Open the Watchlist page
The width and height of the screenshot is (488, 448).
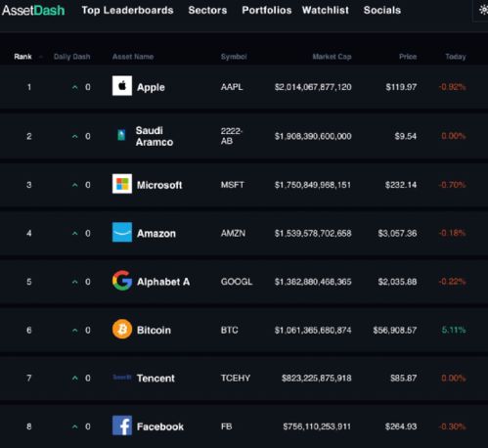coord(326,10)
